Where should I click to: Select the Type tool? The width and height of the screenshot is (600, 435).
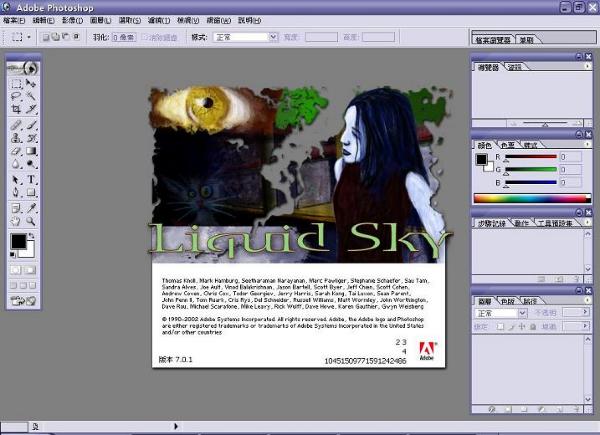[x=31, y=179]
